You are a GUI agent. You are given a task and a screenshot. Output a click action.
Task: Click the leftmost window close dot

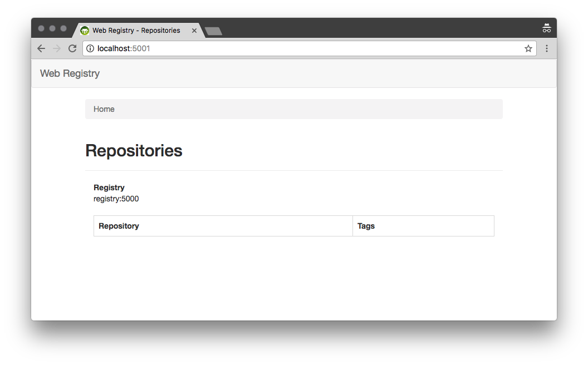(41, 28)
